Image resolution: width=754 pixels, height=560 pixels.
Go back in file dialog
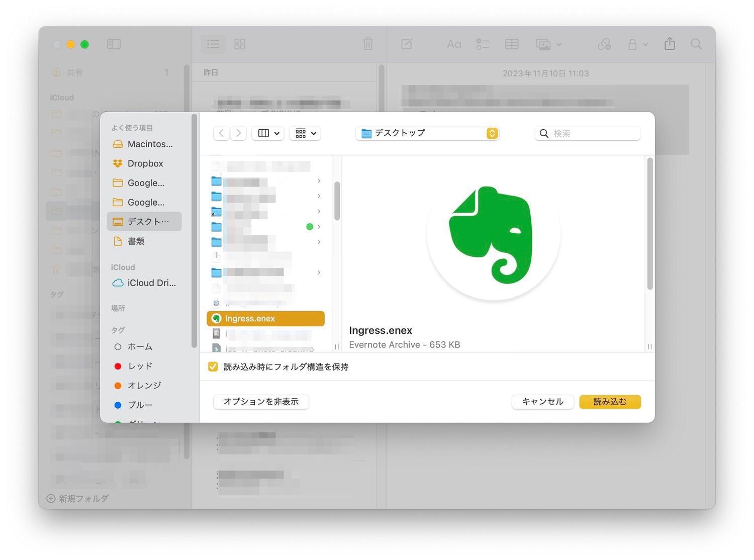coord(222,133)
